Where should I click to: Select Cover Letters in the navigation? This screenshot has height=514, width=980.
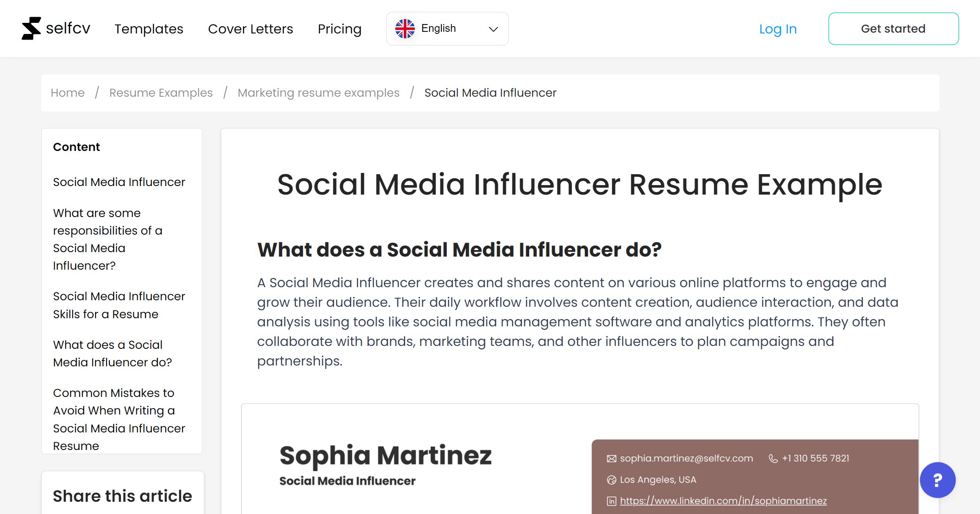click(x=250, y=29)
